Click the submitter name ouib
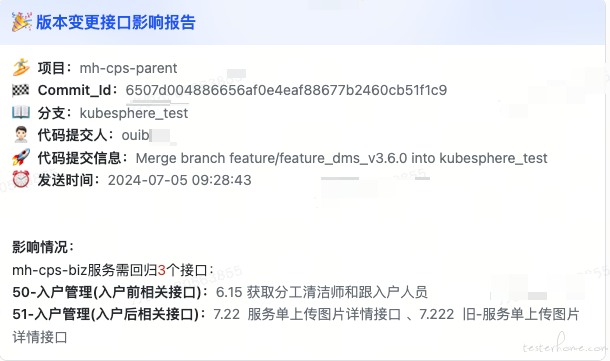610x361 pixels. pyautogui.click(x=135, y=135)
